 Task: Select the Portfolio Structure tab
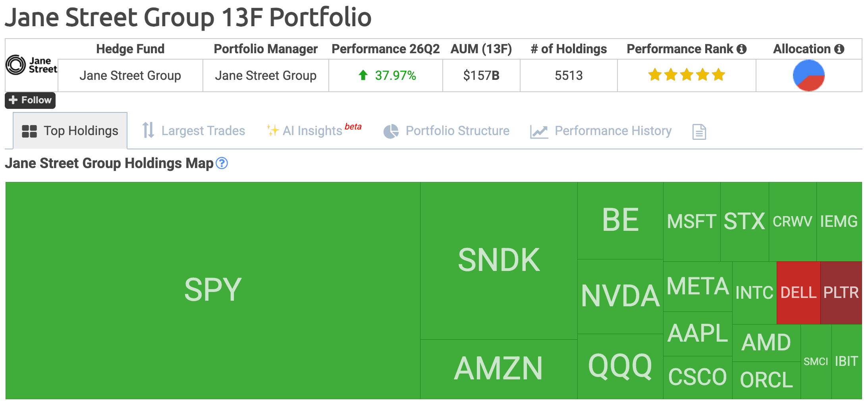pos(446,131)
